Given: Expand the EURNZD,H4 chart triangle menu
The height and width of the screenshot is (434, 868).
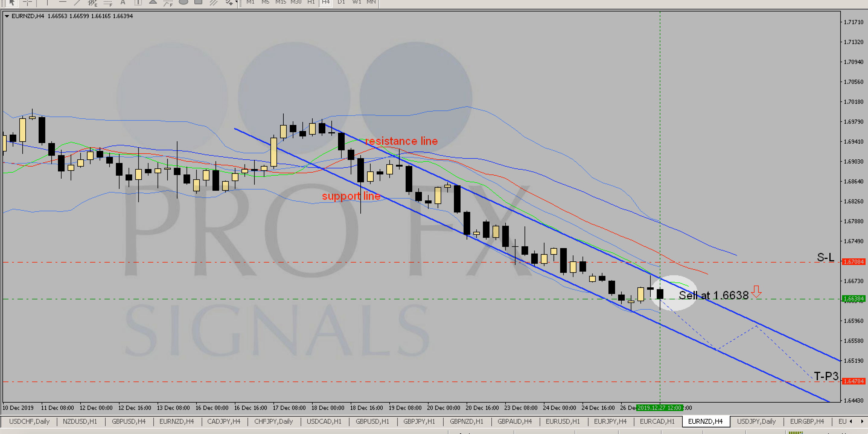Looking at the screenshot, I should coord(7,16).
